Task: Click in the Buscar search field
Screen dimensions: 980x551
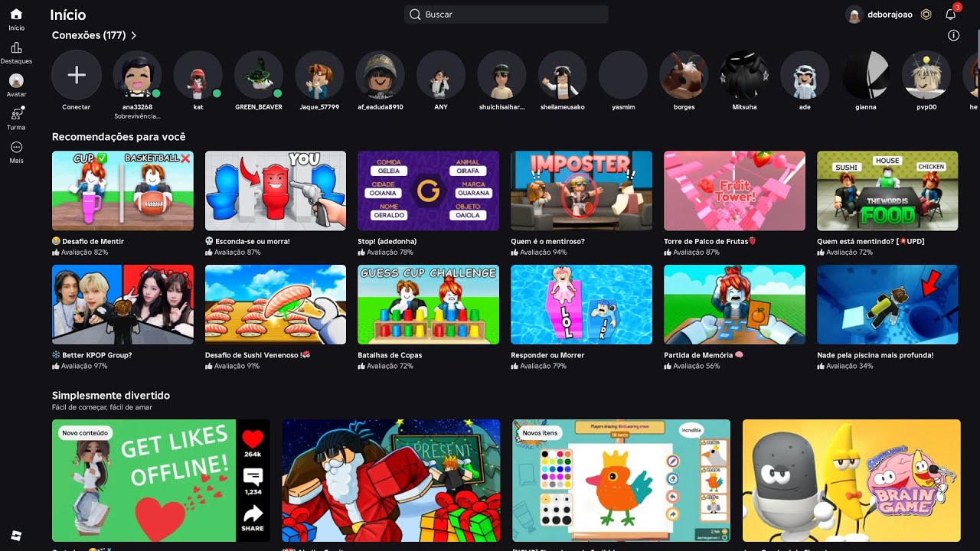Action: 506,15
